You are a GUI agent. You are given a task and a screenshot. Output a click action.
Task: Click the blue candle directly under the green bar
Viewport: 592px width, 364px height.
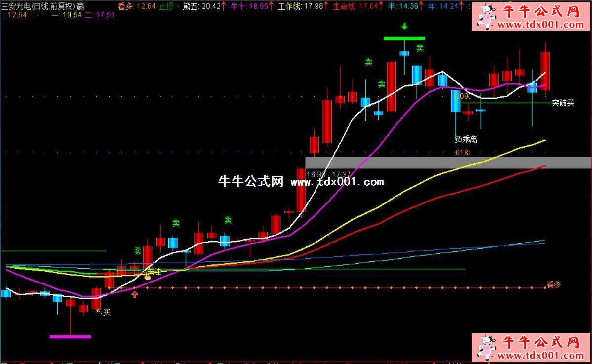coord(404,54)
